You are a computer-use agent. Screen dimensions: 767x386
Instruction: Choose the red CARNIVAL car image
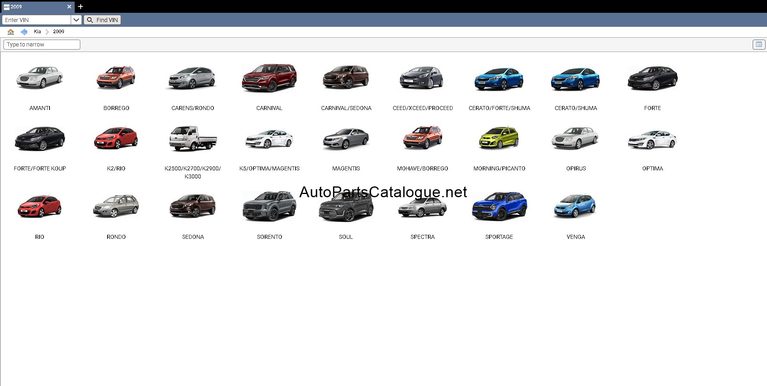pos(269,77)
